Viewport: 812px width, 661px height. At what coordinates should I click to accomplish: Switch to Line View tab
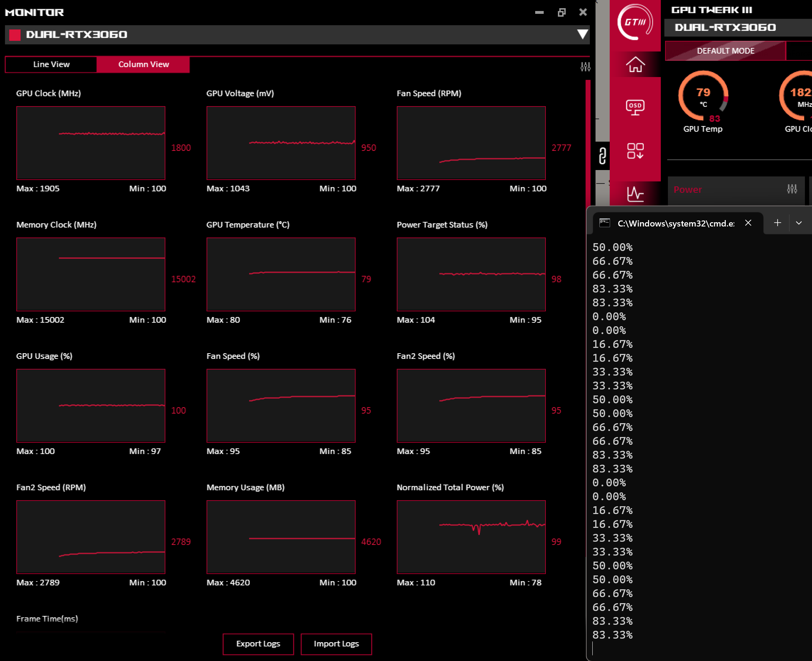pos(51,64)
